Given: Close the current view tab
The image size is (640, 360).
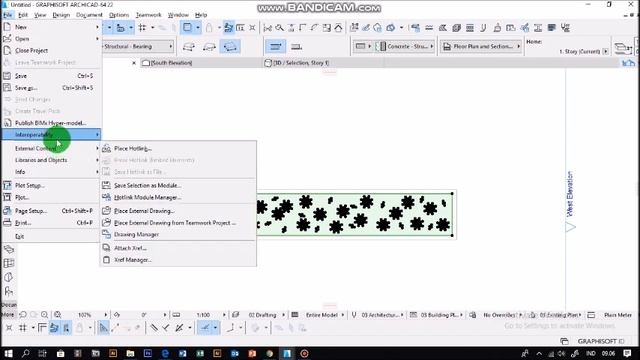Looking at the screenshot, I should [134, 63].
